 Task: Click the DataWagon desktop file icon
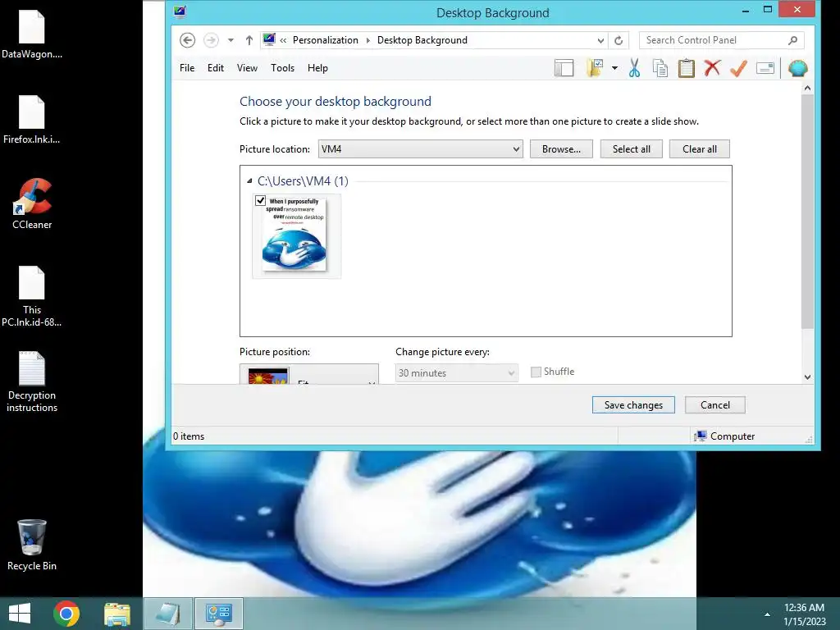(x=32, y=34)
